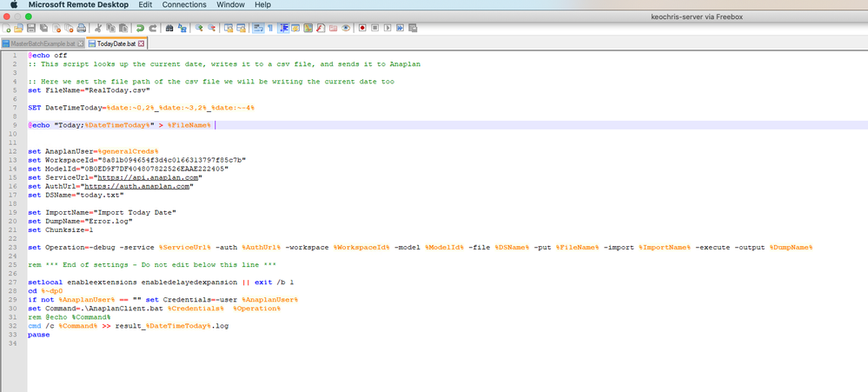Viewport: 868px width, 392px height.
Task: Follow the https://api.anaplan.com link
Action: [x=148, y=177]
